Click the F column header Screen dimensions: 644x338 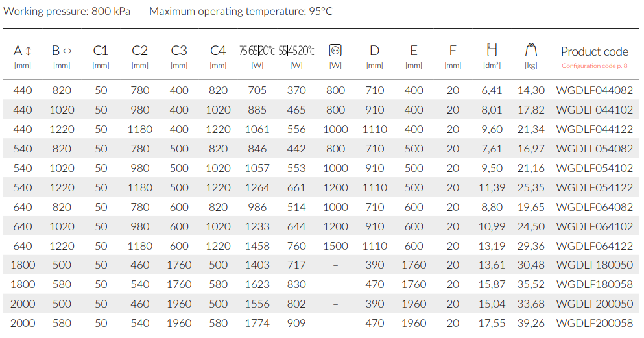point(453,51)
